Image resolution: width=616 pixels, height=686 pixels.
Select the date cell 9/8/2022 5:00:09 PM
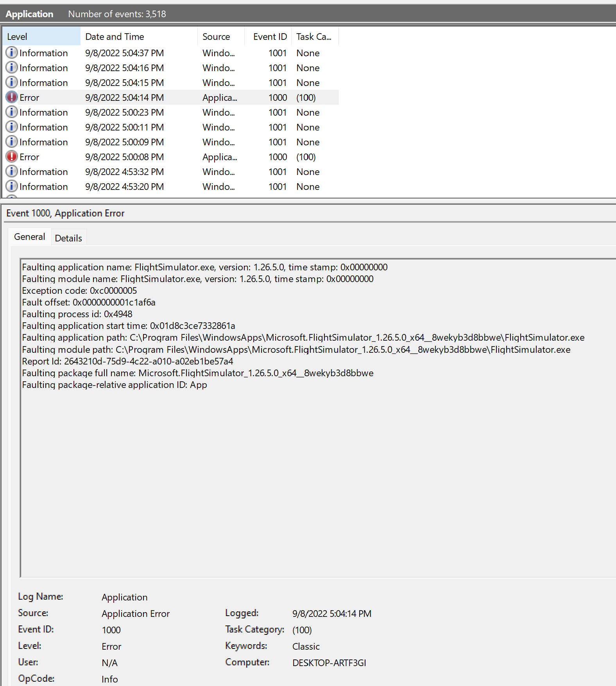(x=124, y=142)
